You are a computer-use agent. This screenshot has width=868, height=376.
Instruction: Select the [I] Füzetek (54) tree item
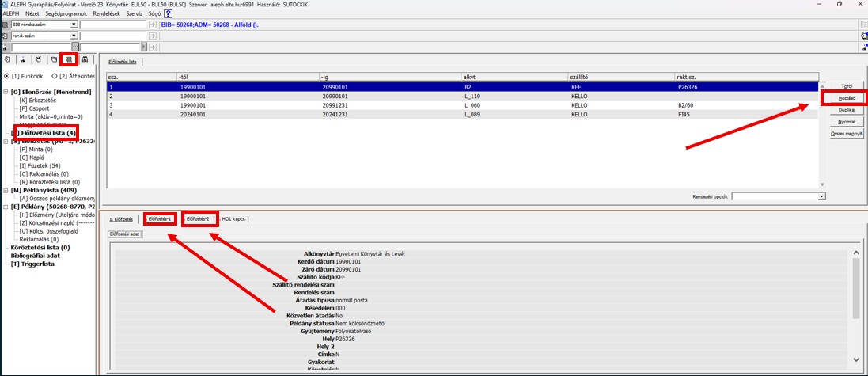pos(40,165)
